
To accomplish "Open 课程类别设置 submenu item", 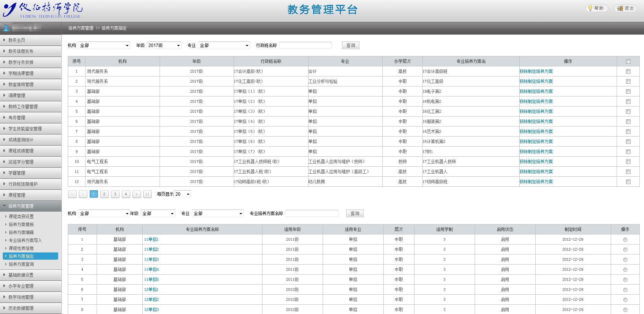I will click(21, 216).
